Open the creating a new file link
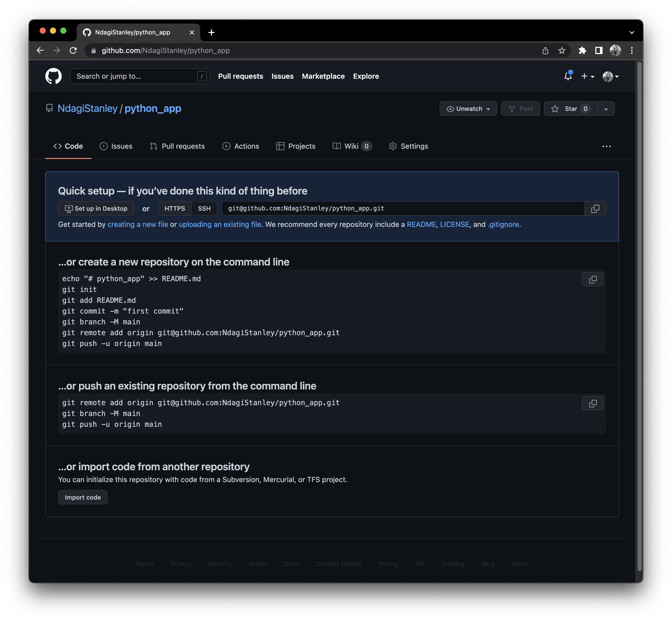Viewport: 672px width, 621px height. (x=137, y=225)
